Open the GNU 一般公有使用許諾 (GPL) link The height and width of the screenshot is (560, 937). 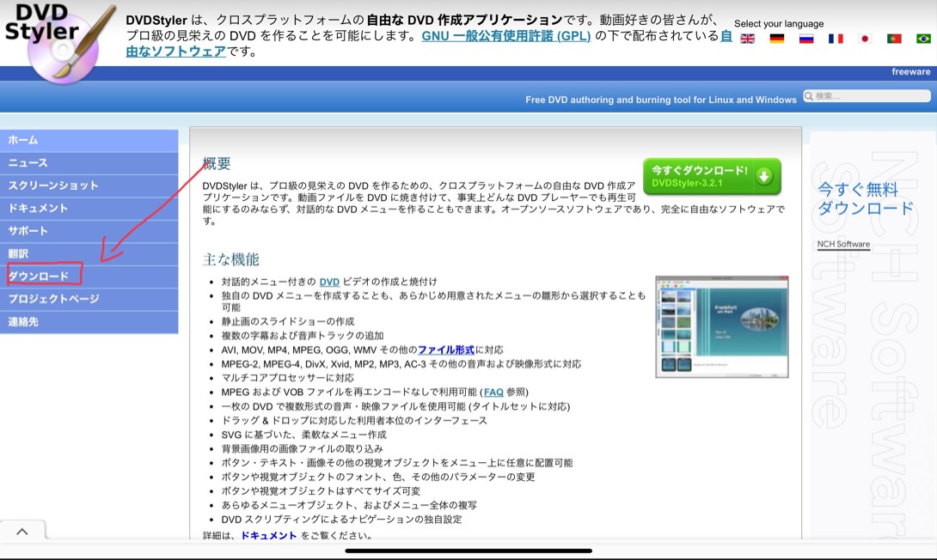pyautogui.click(x=506, y=36)
